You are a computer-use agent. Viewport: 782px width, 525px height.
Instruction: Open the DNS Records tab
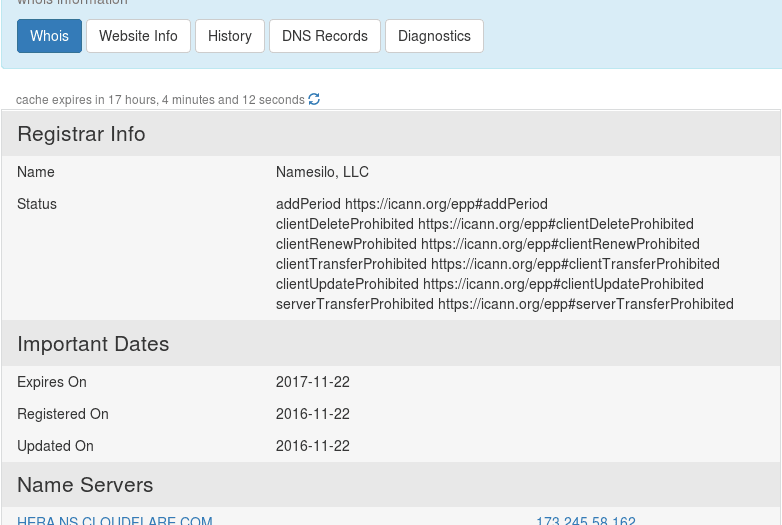click(325, 36)
